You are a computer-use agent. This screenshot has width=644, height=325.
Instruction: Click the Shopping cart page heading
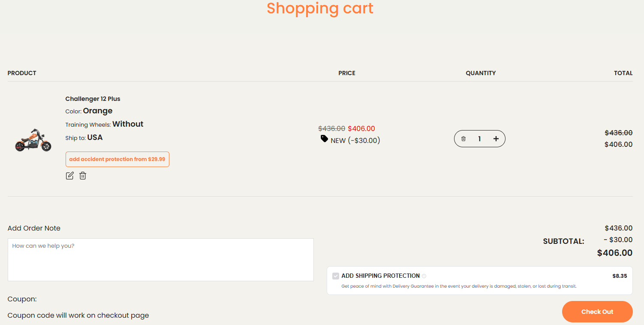click(320, 8)
